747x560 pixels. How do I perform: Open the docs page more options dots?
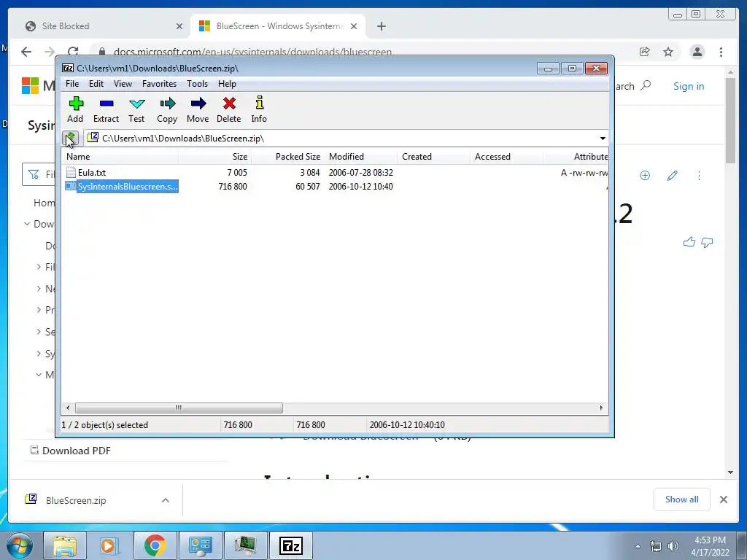click(699, 176)
